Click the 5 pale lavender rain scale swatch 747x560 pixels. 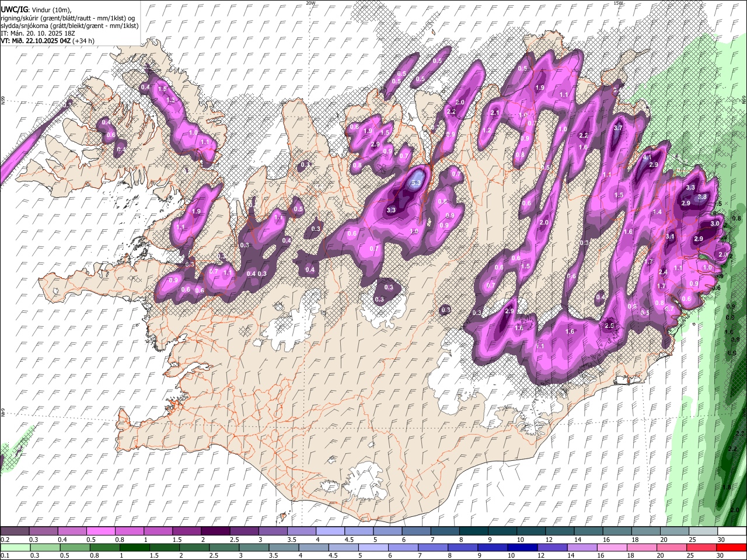click(x=373, y=548)
